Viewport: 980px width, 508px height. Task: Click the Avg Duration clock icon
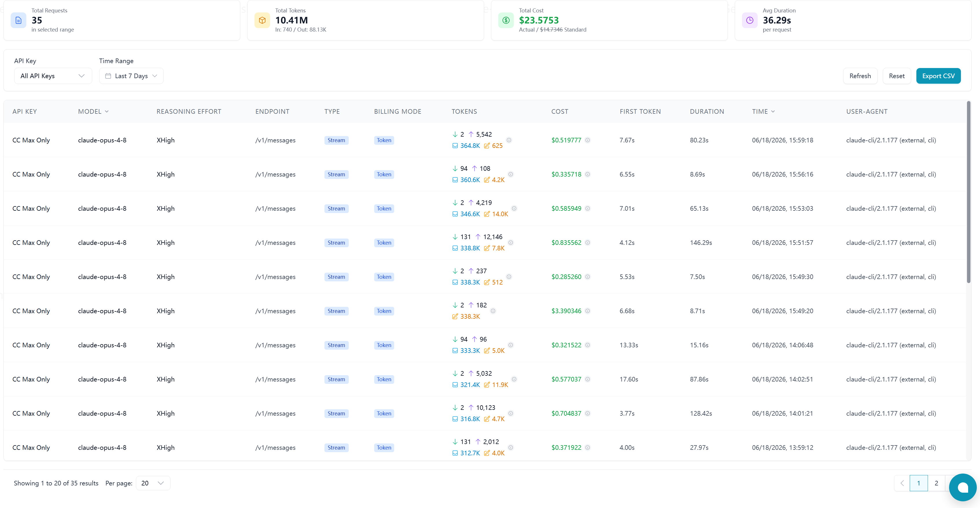[x=750, y=20]
